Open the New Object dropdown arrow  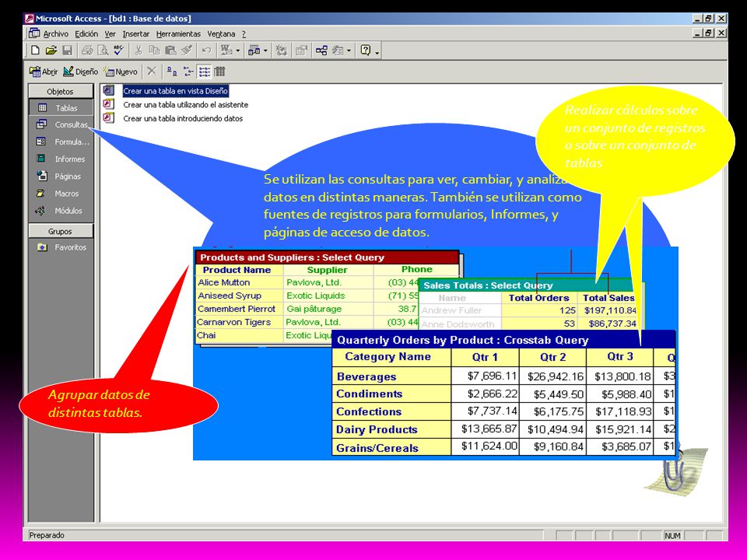click(349, 51)
